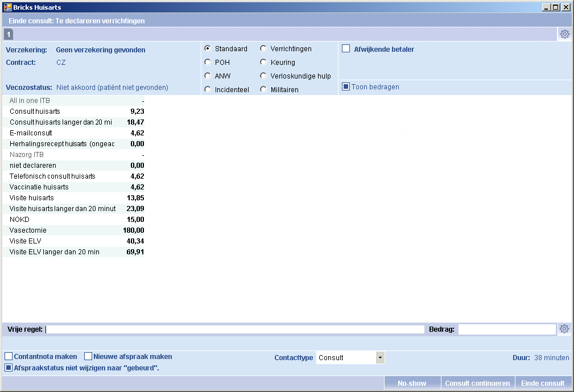This screenshot has height=392, width=574.
Task: Select the Keuring radio option
Action: coord(263,62)
